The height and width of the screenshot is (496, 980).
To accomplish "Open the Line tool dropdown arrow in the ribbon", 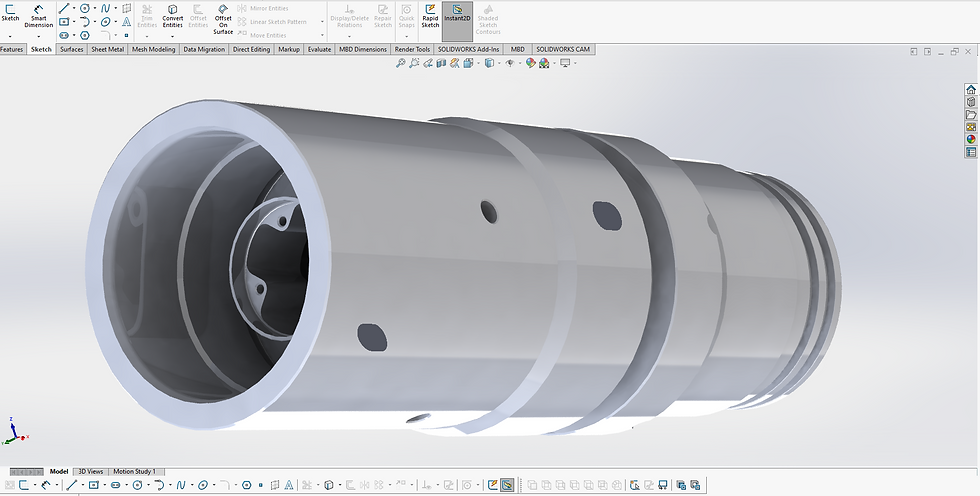I will point(74,8).
